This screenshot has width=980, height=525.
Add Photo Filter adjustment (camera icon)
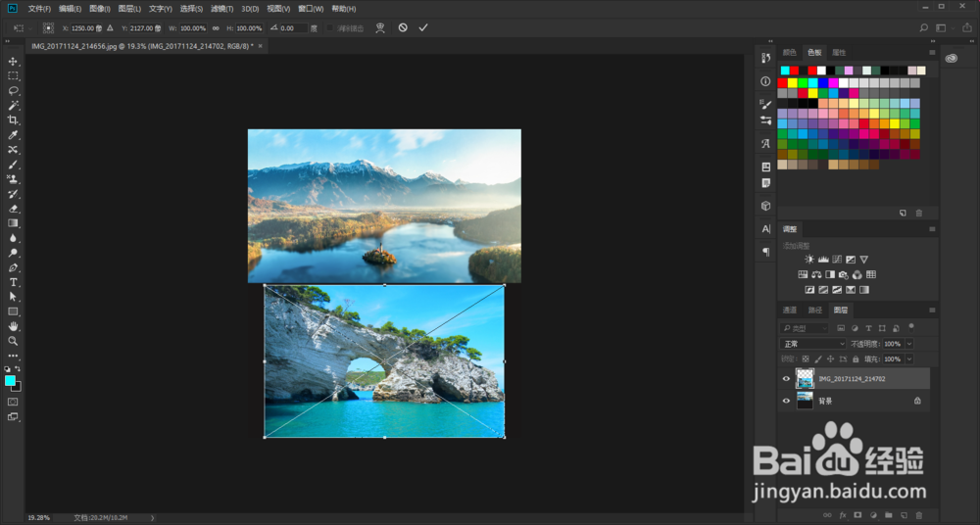point(844,274)
